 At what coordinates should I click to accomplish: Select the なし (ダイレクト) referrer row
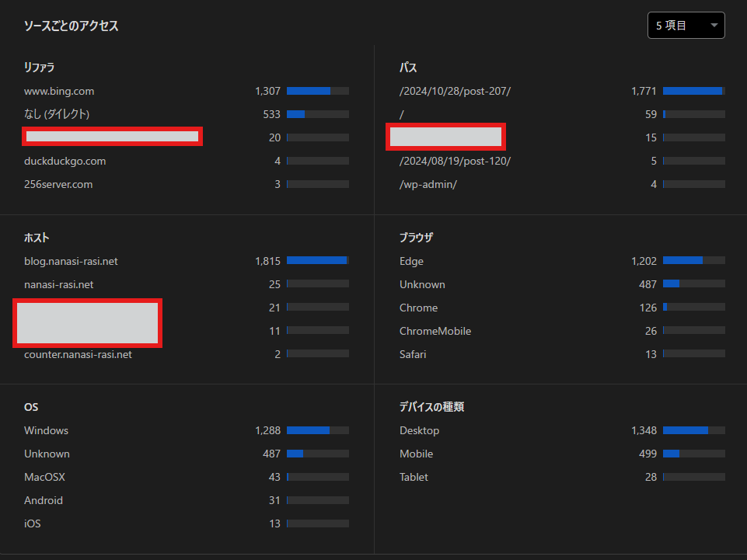[57, 114]
